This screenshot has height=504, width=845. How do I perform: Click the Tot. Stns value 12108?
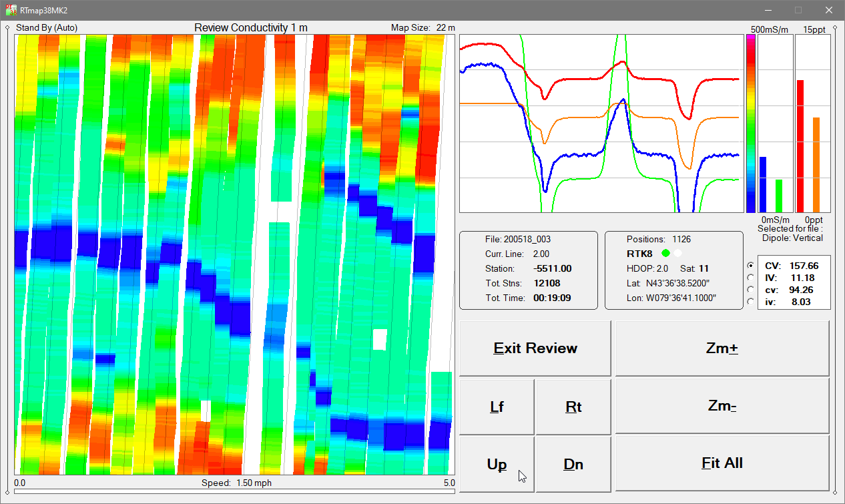[547, 283]
